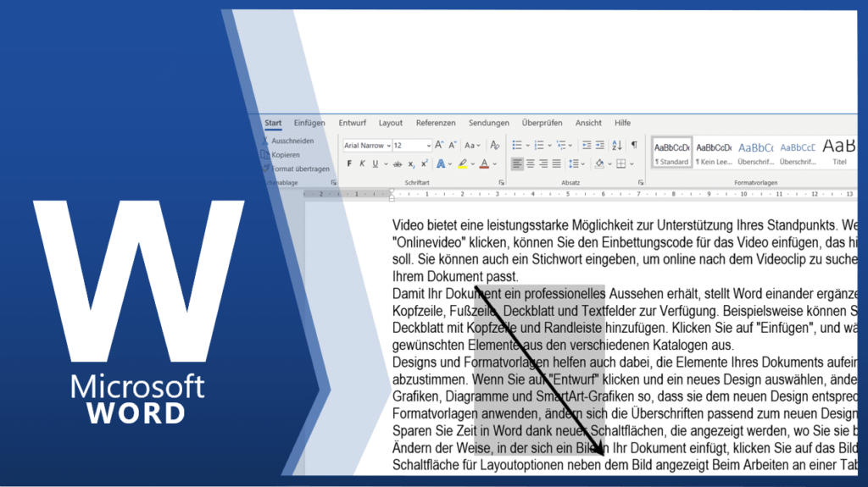Click the bullet list icon

[517, 145]
